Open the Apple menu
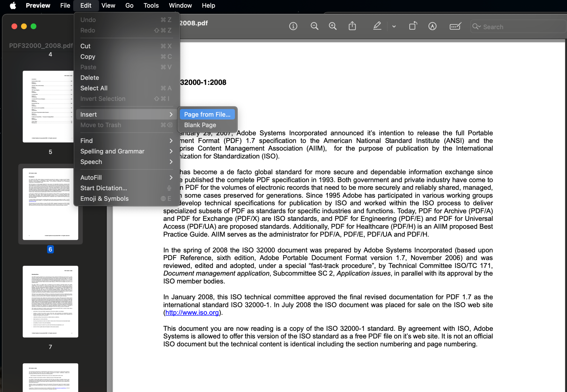Image resolution: width=567 pixels, height=392 pixels. (x=13, y=5)
